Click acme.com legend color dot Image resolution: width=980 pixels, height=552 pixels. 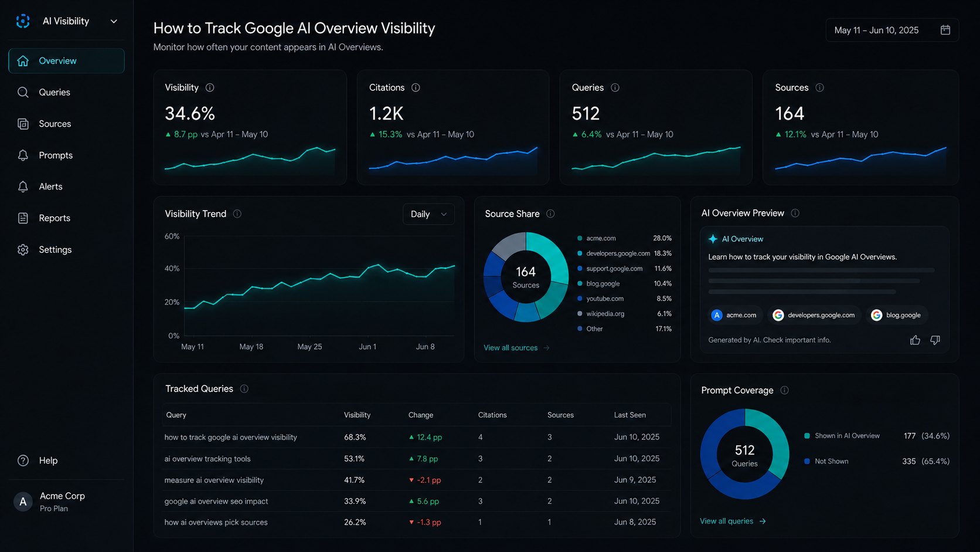click(580, 238)
